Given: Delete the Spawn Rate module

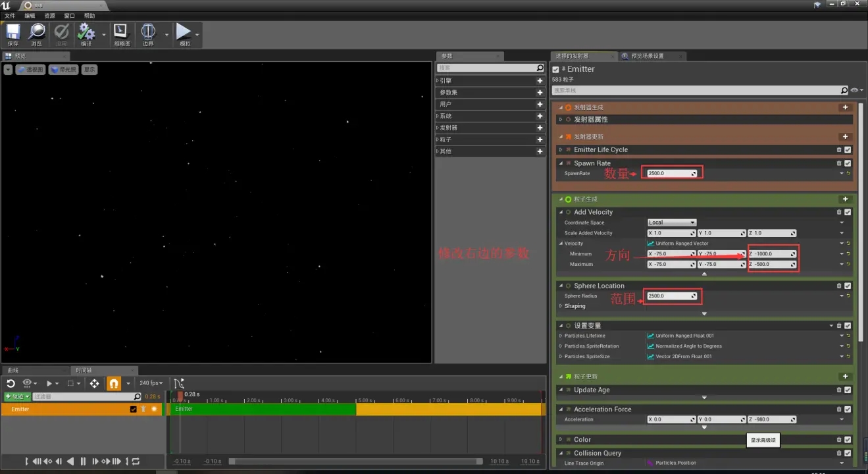Looking at the screenshot, I should pos(839,163).
